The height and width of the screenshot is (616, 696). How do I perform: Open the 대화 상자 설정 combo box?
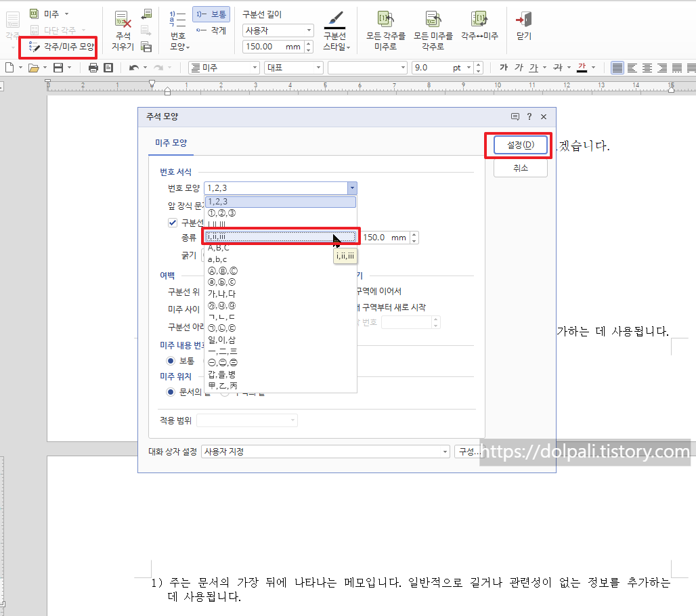(325, 451)
